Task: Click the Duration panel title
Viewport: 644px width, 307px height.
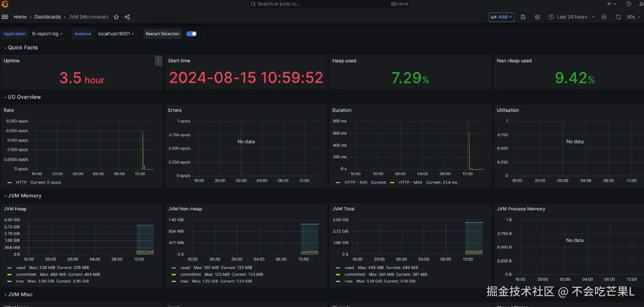Action: pos(342,110)
